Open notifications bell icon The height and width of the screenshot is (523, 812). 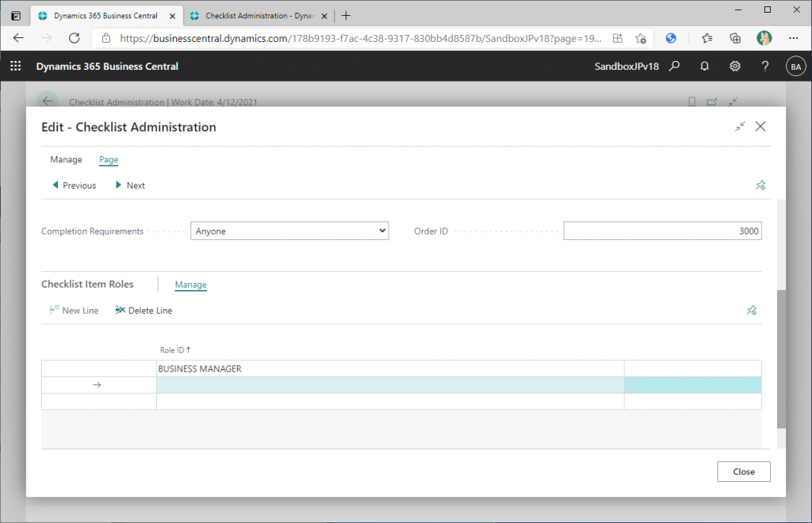[x=704, y=67]
